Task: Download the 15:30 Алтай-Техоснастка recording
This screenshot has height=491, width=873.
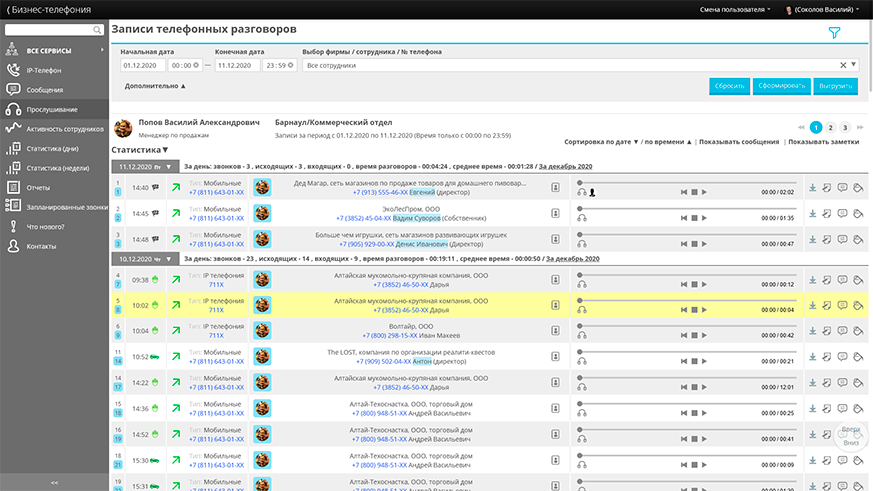Action: 812,460
